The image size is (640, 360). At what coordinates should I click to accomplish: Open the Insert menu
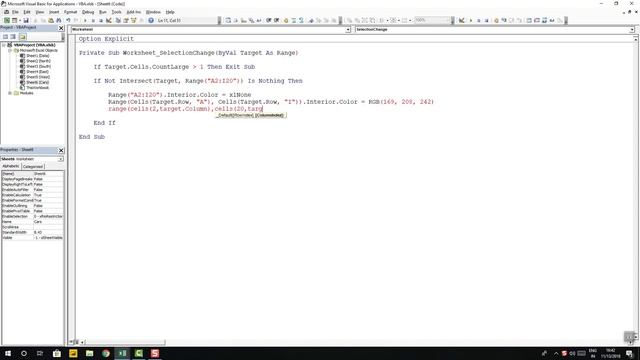(x=54, y=12)
